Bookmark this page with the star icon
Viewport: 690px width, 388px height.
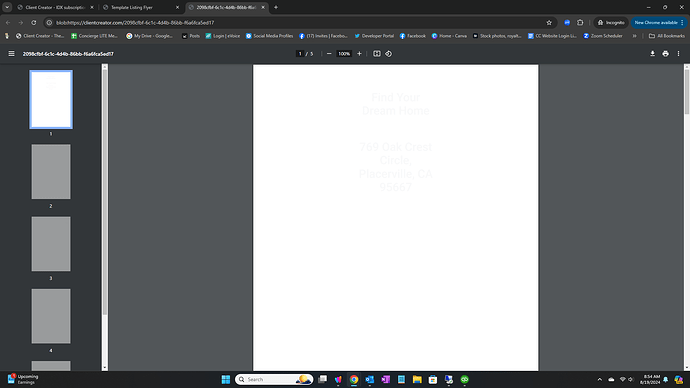[549, 22]
